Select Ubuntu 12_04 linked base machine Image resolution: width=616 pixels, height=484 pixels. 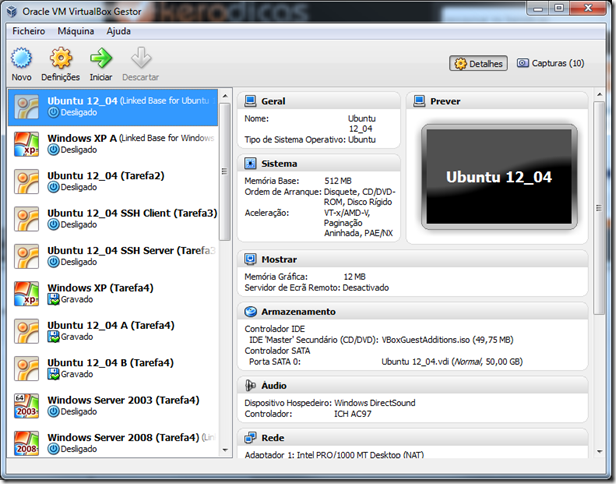113,107
